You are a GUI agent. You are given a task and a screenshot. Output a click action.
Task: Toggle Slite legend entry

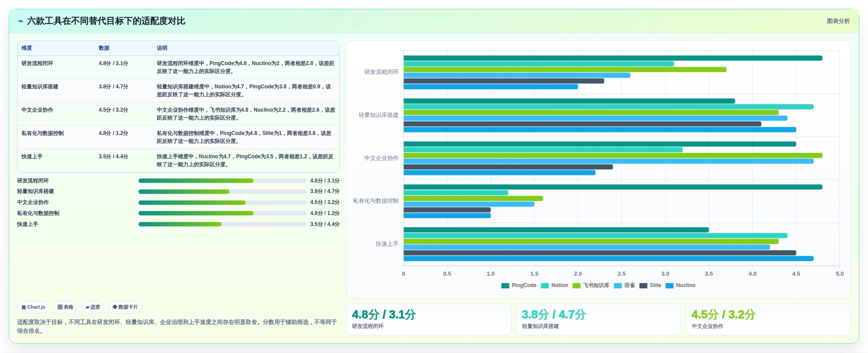point(650,286)
